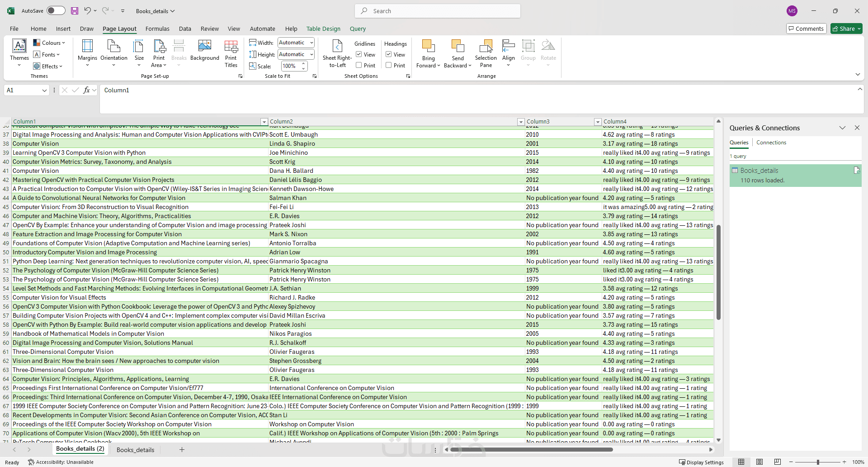This screenshot has height=467, width=868.
Task: Open the Formulas ribbon tab
Action: click(157, 29)
